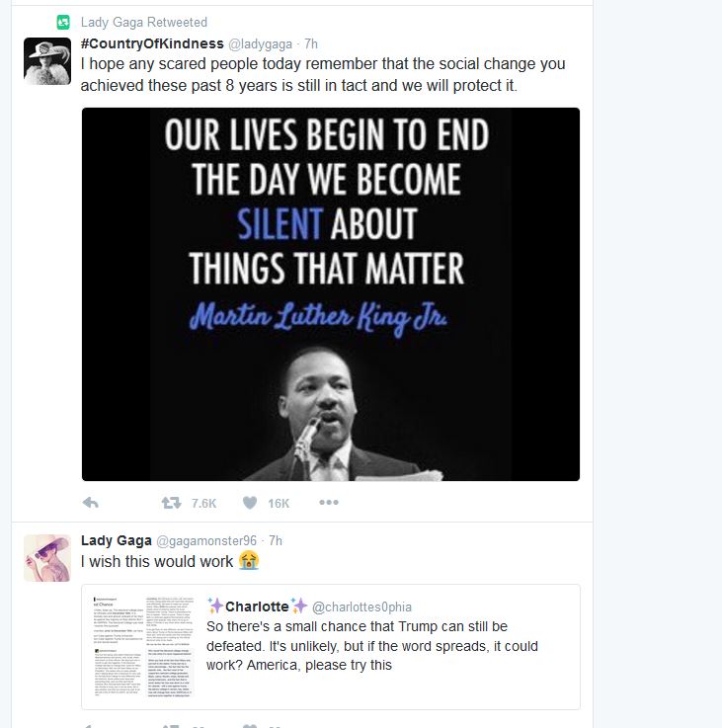Open the more options ellipsis menu
This screenshot has height=728, width=722.
point(329,503)
